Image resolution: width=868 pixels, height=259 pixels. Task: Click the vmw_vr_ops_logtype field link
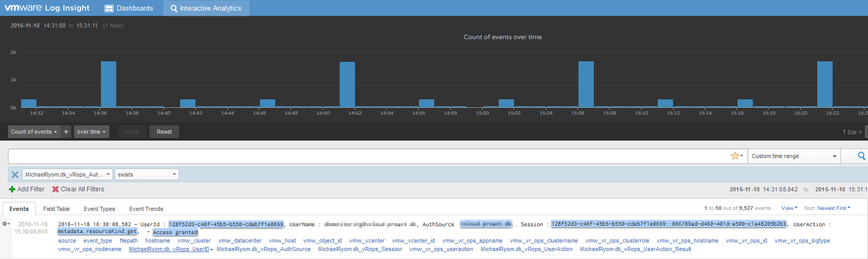pos(802,241)
